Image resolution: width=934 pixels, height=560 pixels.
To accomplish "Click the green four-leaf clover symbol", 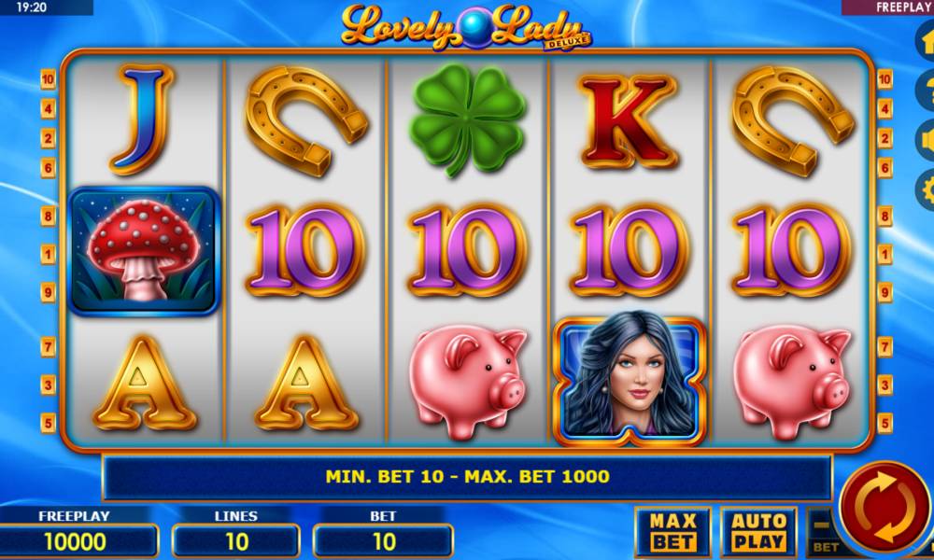I will click(468, 119).
